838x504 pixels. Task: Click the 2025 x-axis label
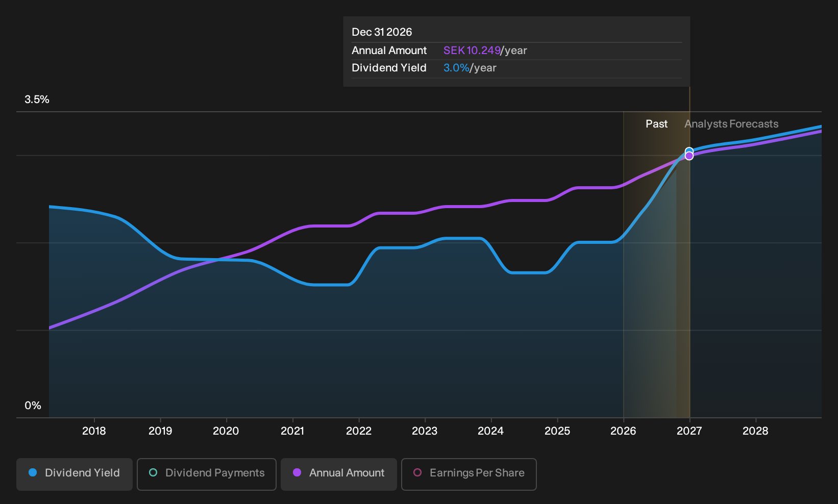click(557, 431)
